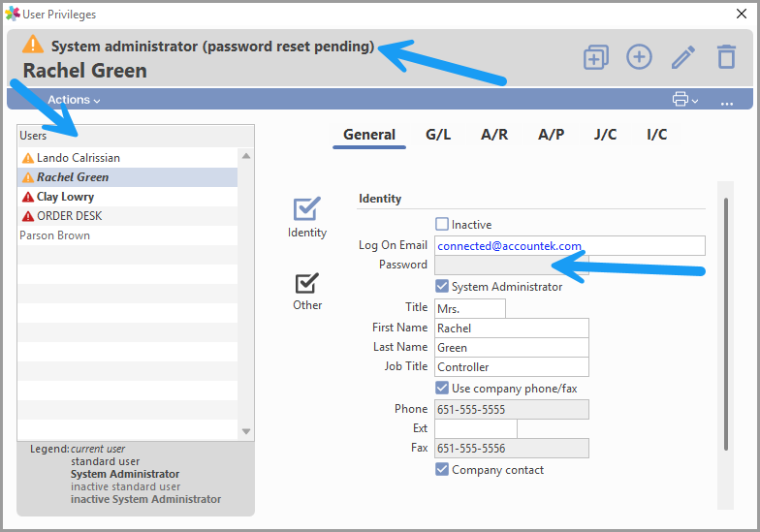
Task: Select user Clay Lowry
Action: coord(128,197)
